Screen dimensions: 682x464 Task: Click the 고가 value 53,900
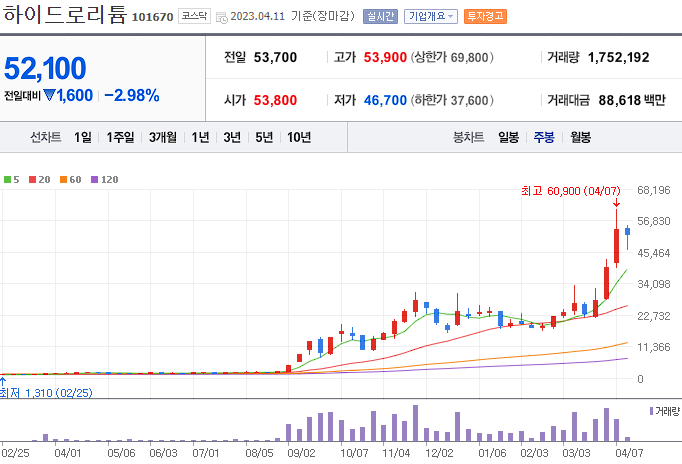point(385,57)
